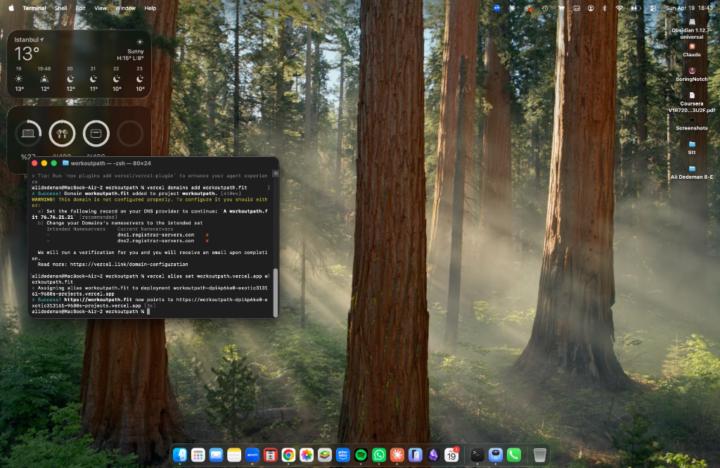Click Terminal prompt cursor on last line
Screen dimensions: 720x468
coord(148,311)
